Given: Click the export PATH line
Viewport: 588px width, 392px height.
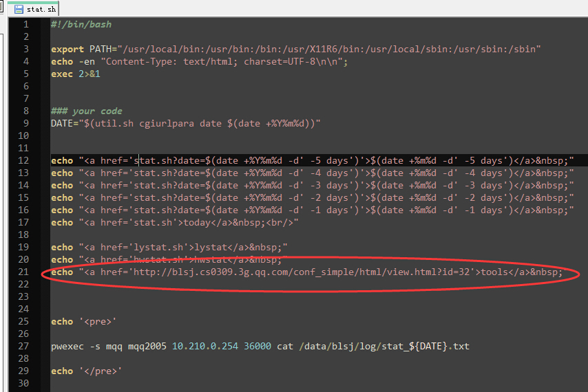Looking at the screenshot, I should [296, 49].
